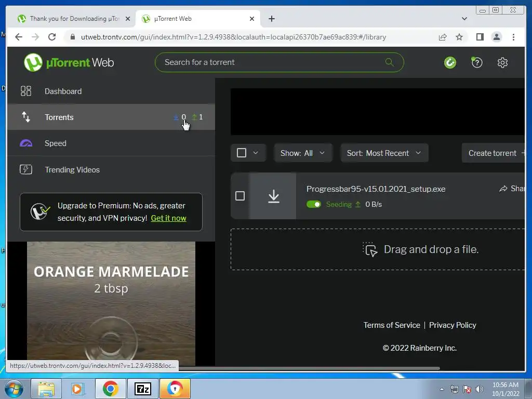Open the Sort: Most Recent dropdown

pos(384,153)
